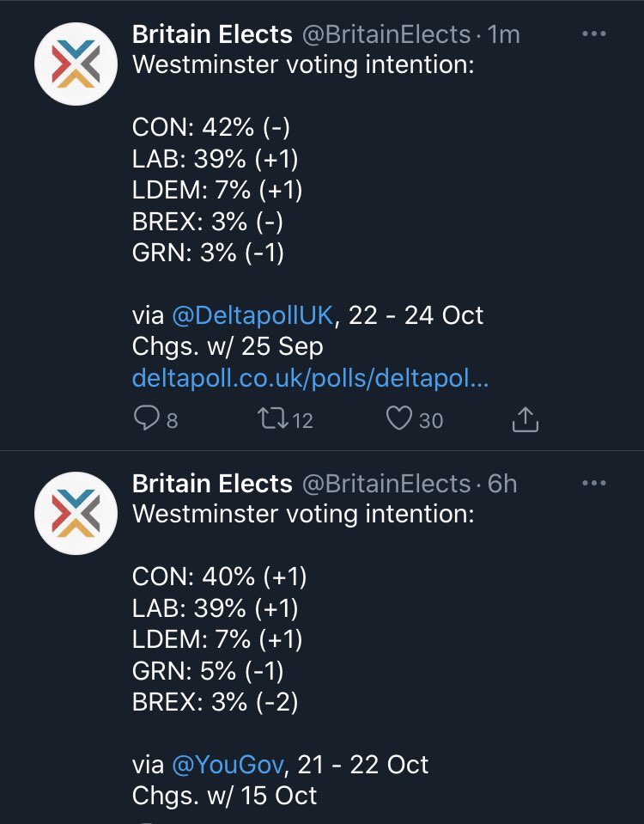The image size is (644, 824).
Task: Open the 1m timestamp of first tweet
Action: [503, 34]
